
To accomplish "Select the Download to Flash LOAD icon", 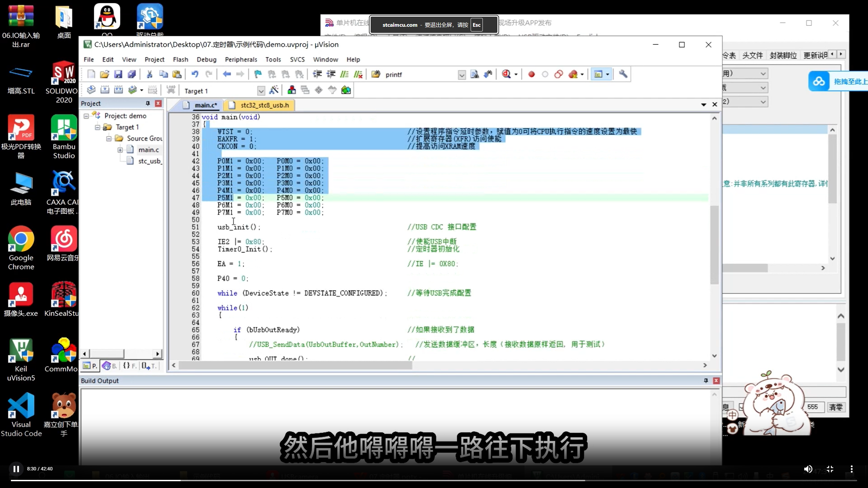I will 171,90.
